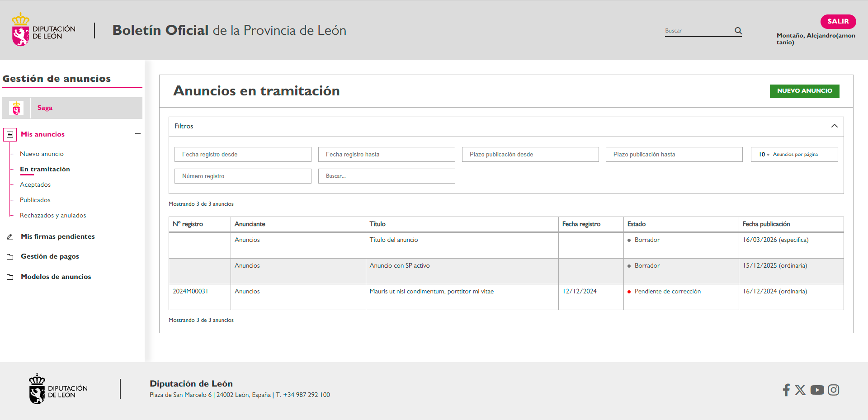The image size is (868, 420).
Task: Switch to Publicados section
Action: (x=35, y=200)
